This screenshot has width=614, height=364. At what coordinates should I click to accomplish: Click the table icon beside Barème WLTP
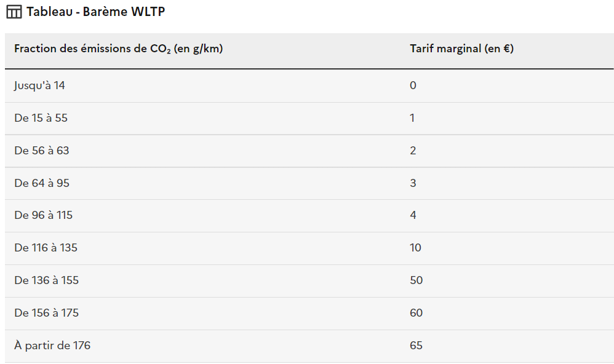[x=14, y=12]
